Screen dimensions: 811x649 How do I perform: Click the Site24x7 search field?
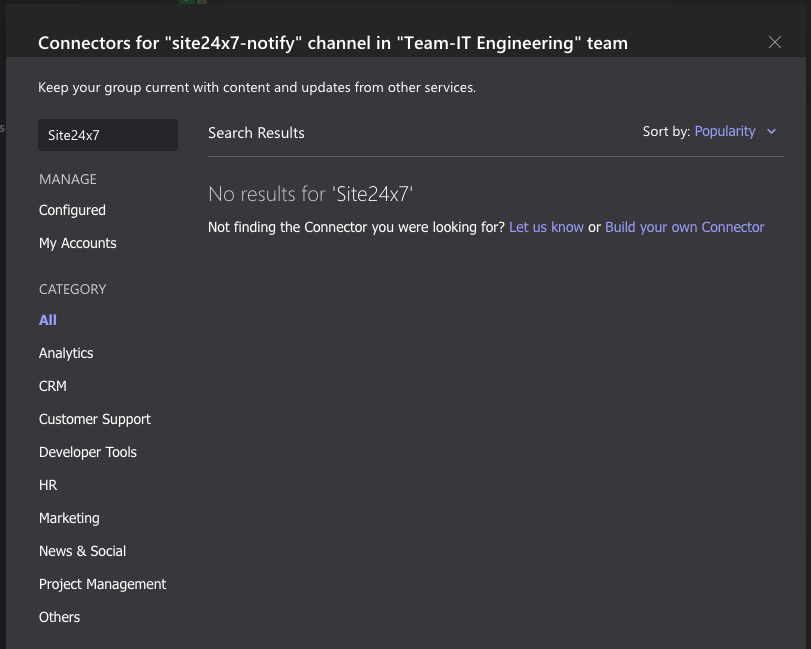point(108,135)
